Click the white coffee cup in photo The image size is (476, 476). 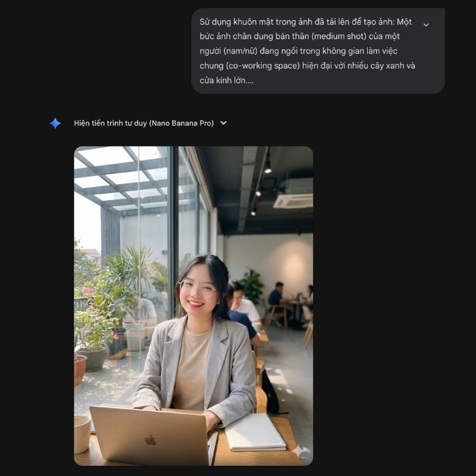[82, 434]
